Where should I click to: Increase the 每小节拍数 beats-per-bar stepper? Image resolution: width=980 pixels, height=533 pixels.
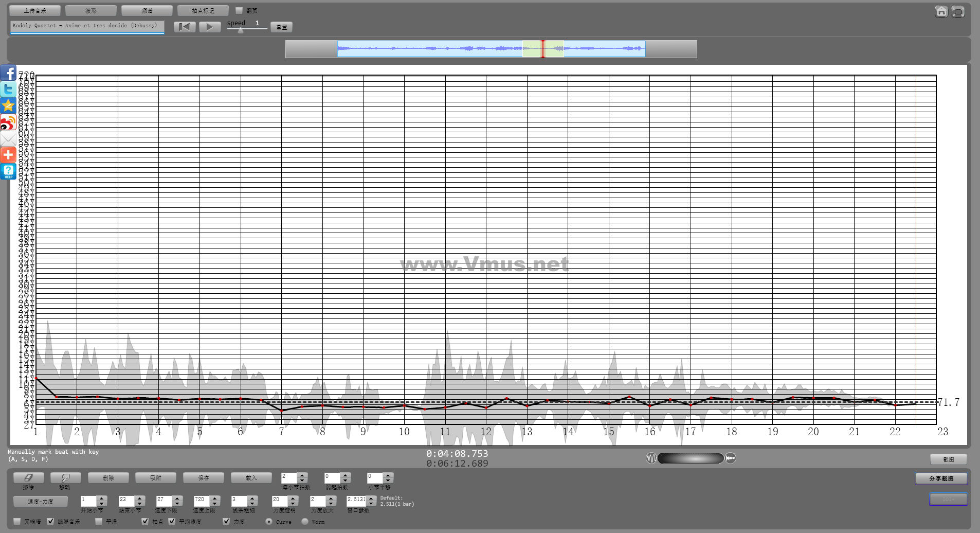pos(302,475)
